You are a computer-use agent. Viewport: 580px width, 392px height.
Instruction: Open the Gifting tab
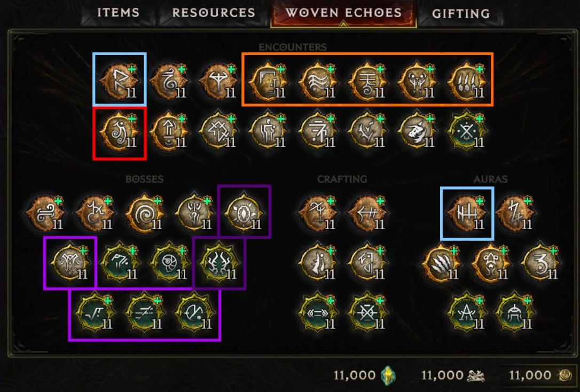[461, 14]
